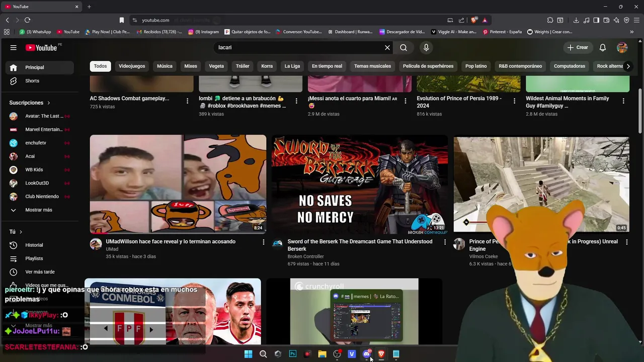This screenshot has height=362, width=644.
Task: Open Discord from the Windows taskbar
Action: 366,354
